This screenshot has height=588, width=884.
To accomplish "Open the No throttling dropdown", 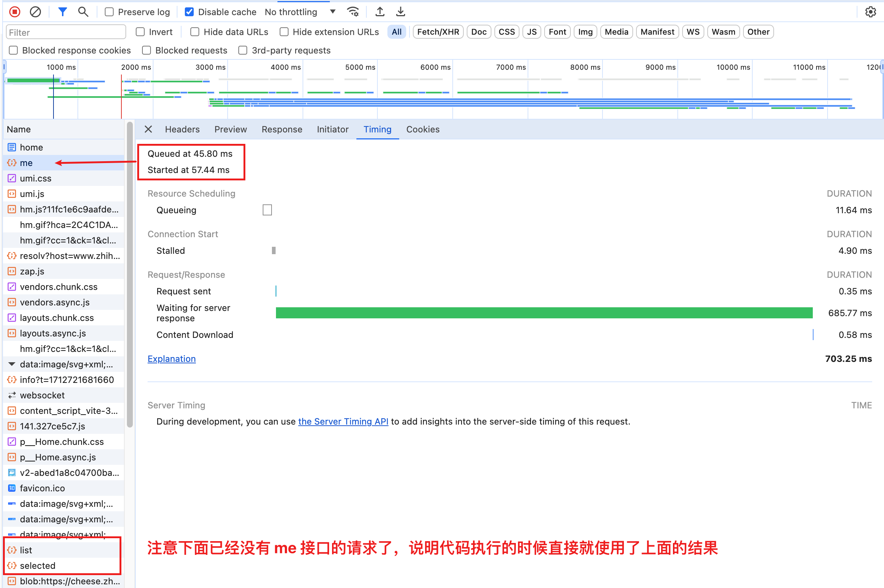I will click(300, 12).
